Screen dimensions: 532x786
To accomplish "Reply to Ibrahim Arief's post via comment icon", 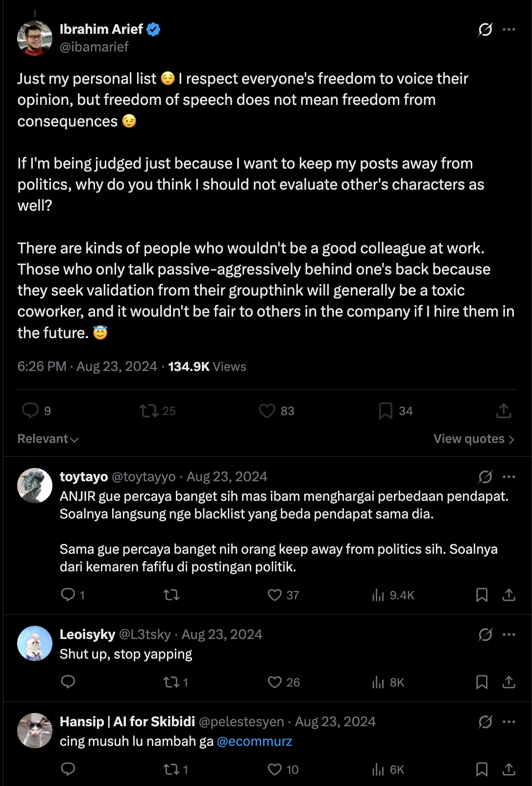I will click(x=30, y=411).
